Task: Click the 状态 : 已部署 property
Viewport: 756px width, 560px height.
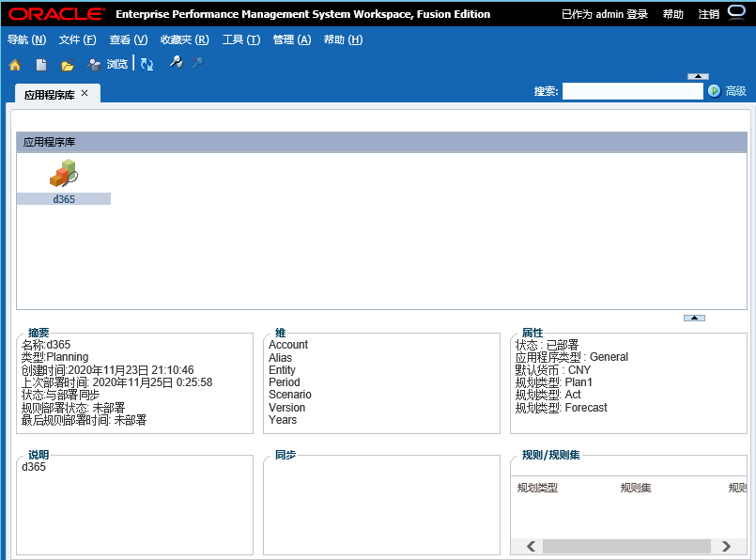Action: point(547,345)
